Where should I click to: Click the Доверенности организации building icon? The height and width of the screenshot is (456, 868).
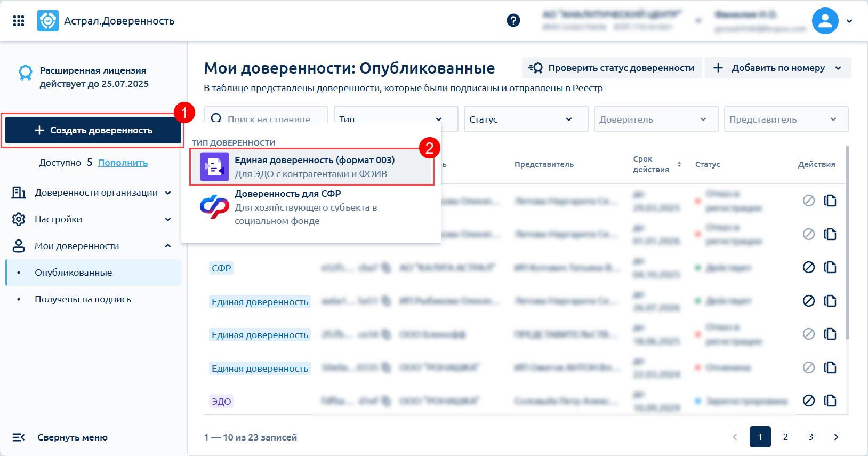[19, 193]
